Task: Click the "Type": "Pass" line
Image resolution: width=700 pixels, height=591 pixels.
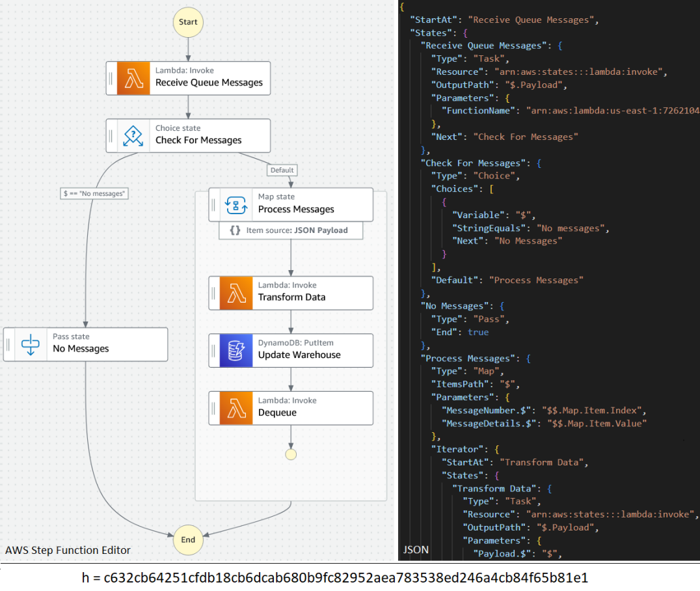Action: (x=470, y=320)
